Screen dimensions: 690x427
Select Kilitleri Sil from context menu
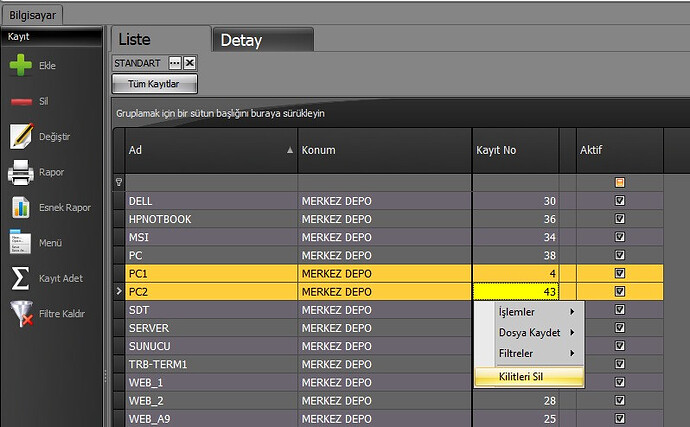click(x=529, y=376)
